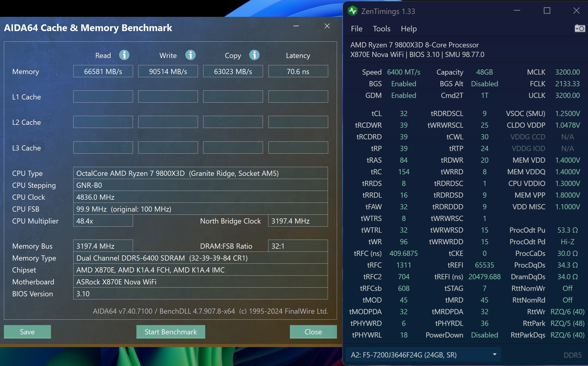Click the Read info icon
This screenshot has height=366, width=588.
tap(124, 55)
